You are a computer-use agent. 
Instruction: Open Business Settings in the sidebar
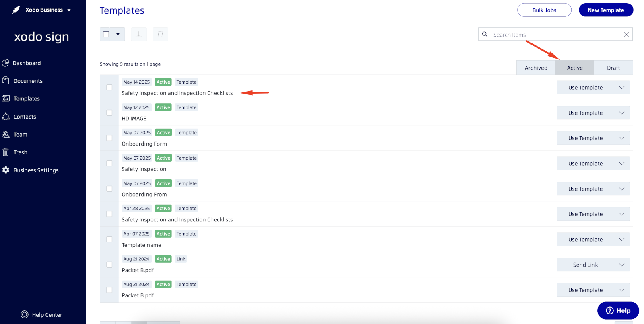click(36, 170)
